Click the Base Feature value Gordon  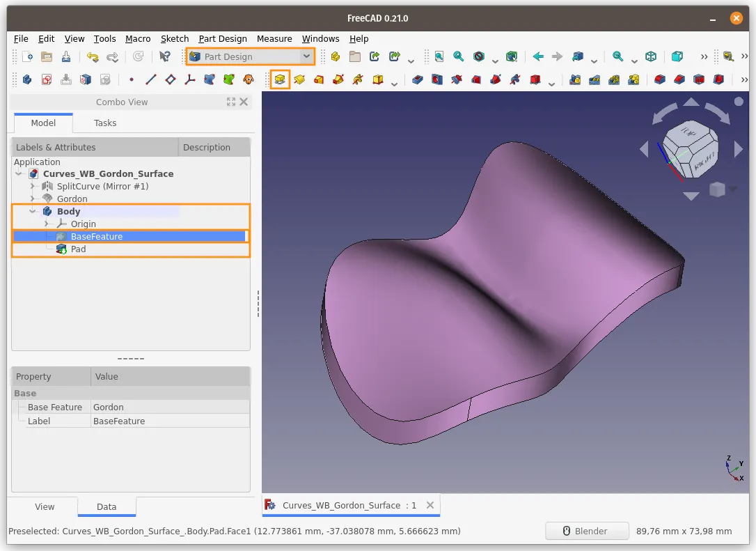[x=171, y=408]
